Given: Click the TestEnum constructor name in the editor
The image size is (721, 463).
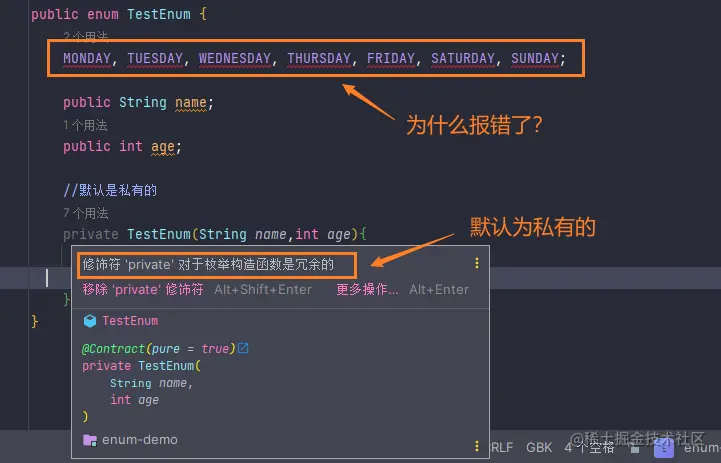Looking at the screenshot, I should pyautogui.click(x=159, y=234).
